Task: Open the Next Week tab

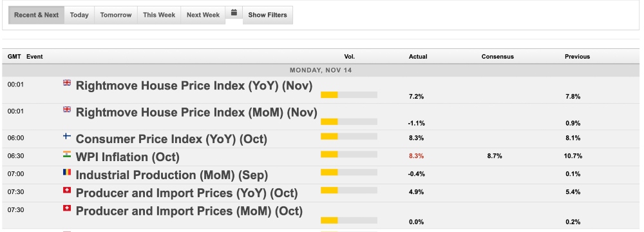Action: coord(203,15)
